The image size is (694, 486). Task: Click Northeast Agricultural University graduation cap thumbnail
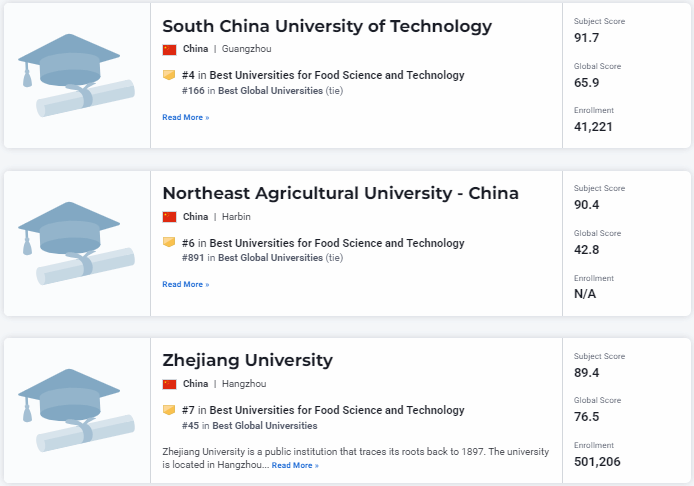point(76,245)
